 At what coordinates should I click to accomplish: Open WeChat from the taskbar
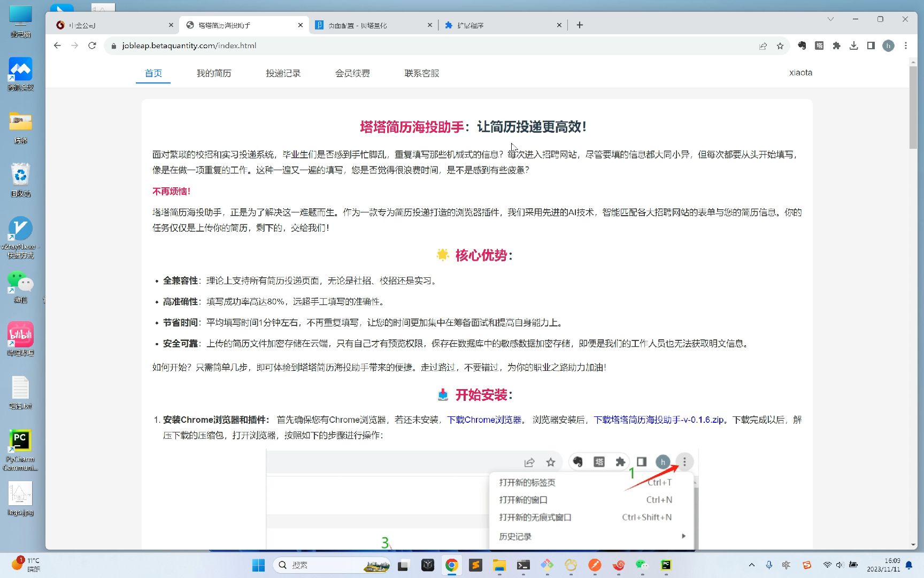(642, 565)
